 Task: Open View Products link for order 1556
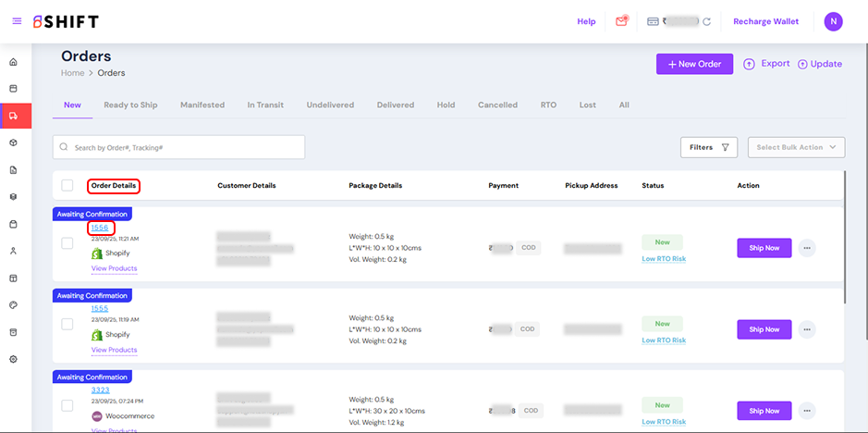coord(114,268)
